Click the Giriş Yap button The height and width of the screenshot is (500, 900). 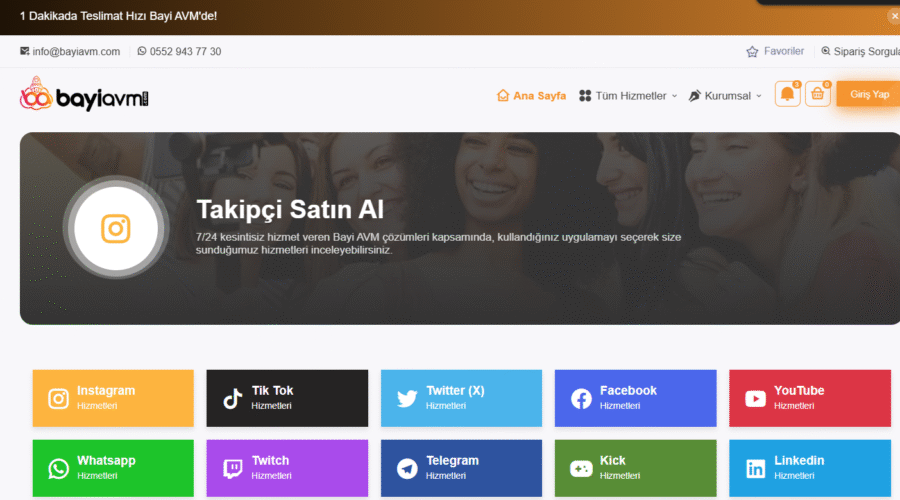tap(868, 94)
